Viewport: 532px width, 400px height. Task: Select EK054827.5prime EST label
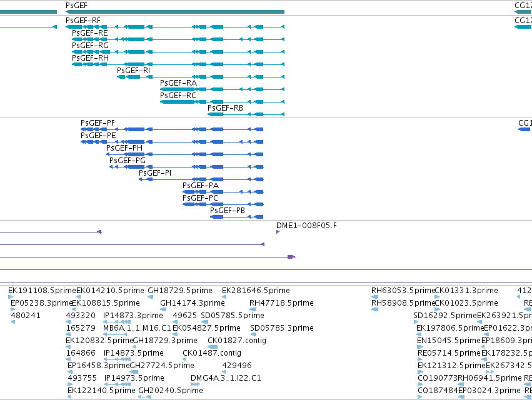[207, 328]
